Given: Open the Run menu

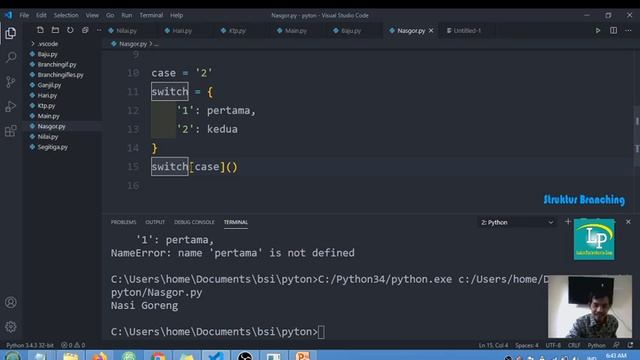Looking at the screenshot, I should pos(127,15).
